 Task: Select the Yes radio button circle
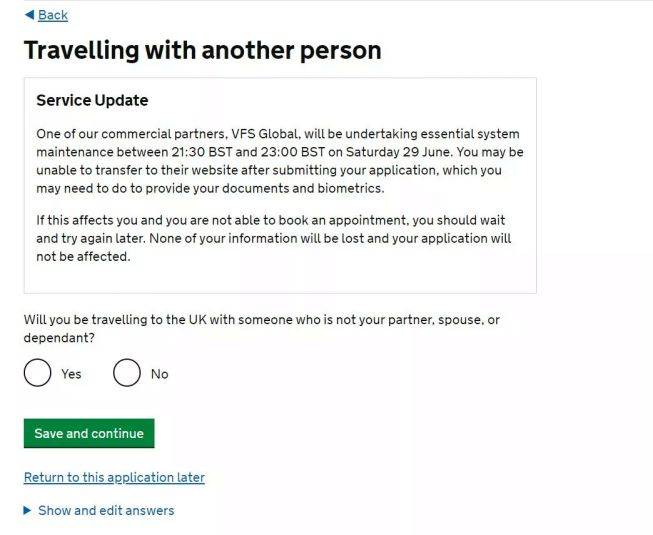tap(38, 373)
